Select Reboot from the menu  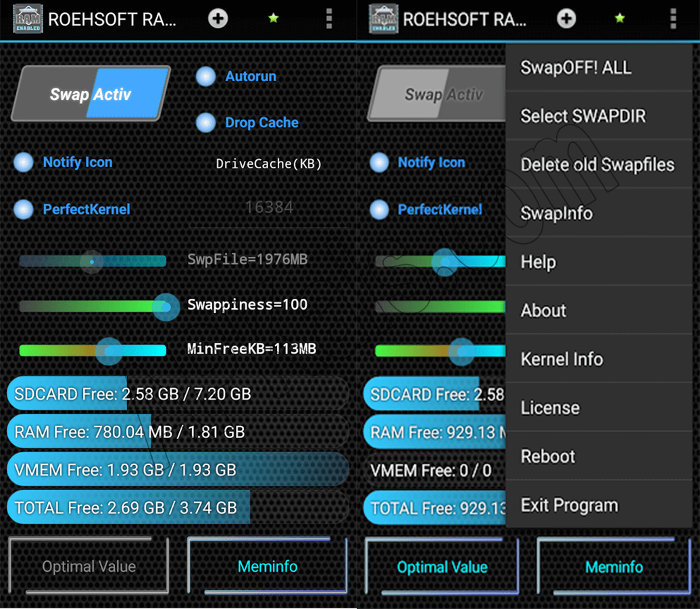(x=599, y=457)
